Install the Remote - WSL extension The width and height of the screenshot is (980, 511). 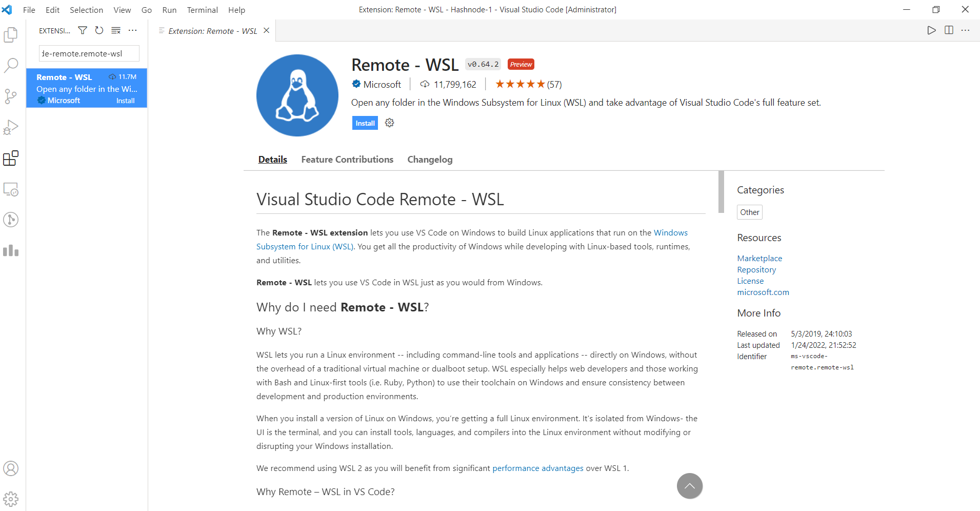pos(365,123)
